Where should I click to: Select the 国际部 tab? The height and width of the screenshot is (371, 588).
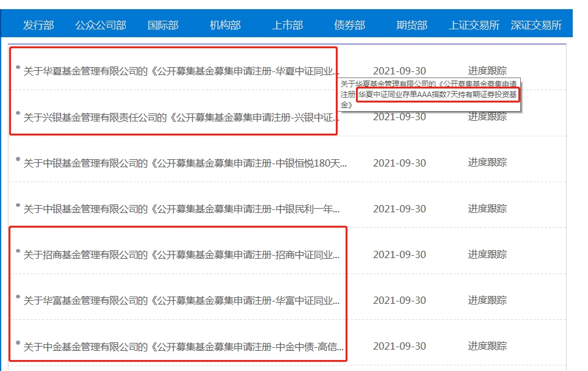click(x=163, y=25)
